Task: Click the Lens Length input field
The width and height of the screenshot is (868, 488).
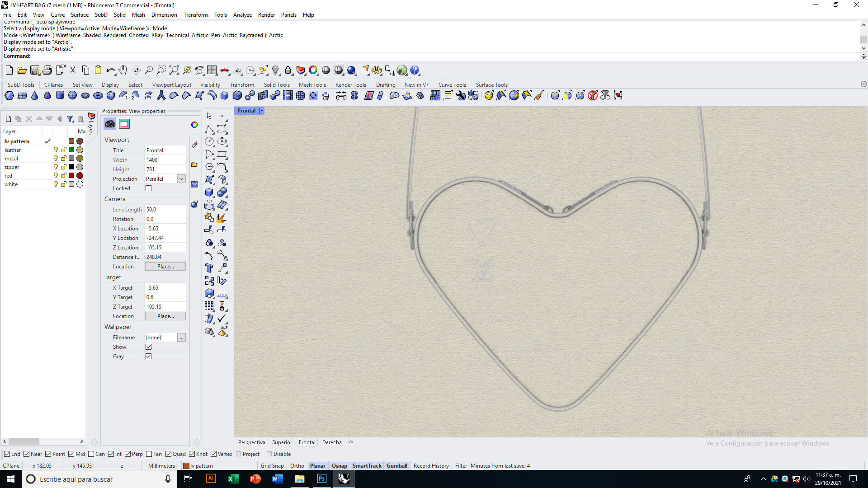Action: [x=165, y=210]
